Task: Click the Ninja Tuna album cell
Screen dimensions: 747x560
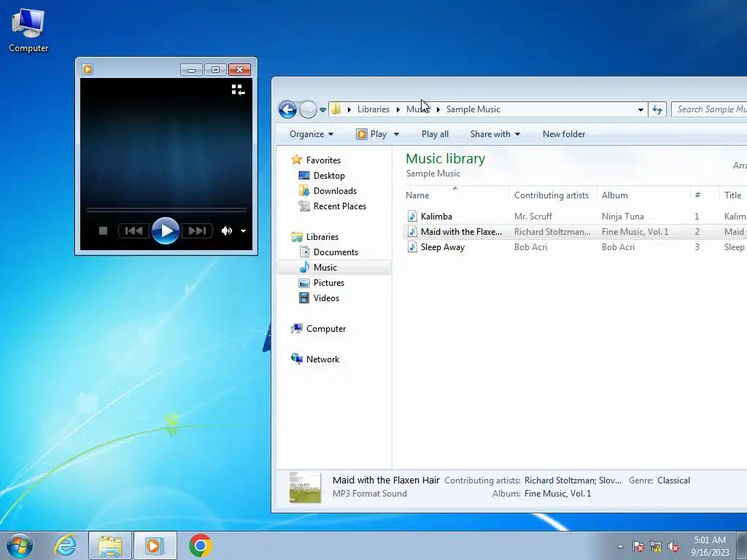Action: pyautogui.click(x=623, y=217)
